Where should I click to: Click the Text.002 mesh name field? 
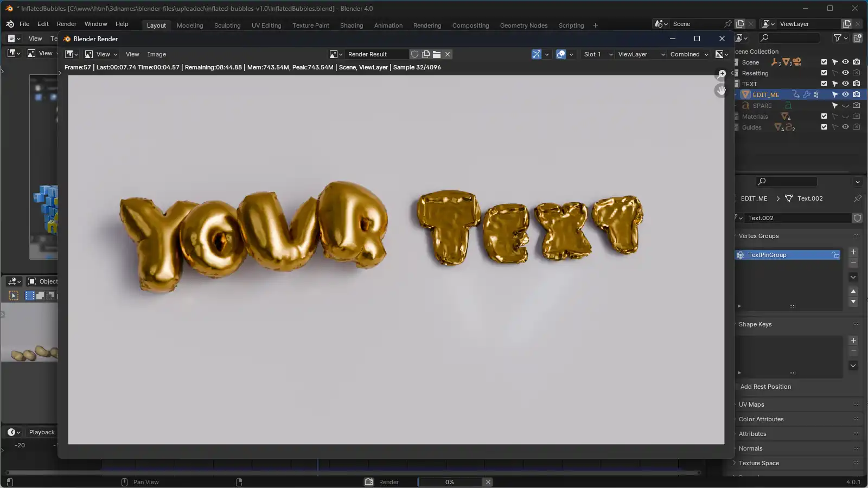(x=798, y=218)
